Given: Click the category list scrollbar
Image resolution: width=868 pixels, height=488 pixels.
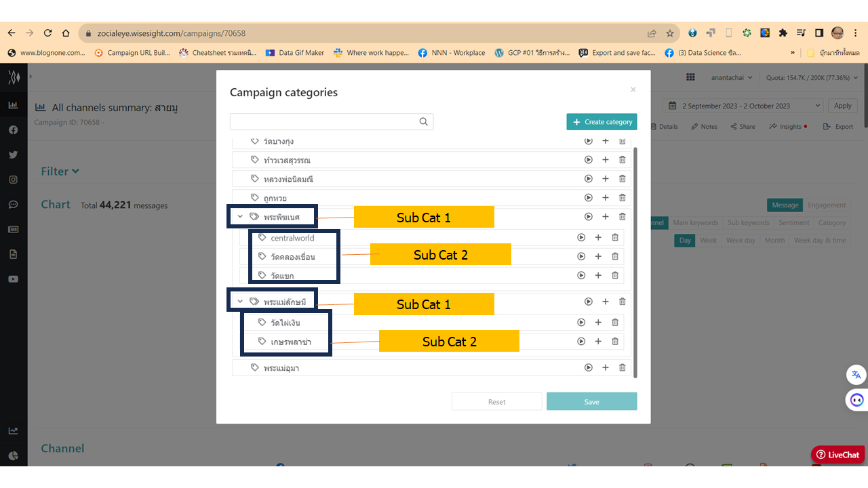Looking at the screenshot, I should click(635, 261).
